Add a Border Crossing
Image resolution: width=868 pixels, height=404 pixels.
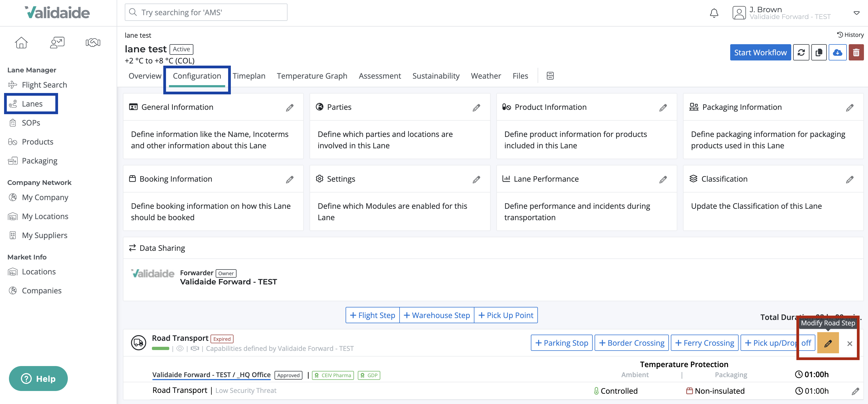point(631,343)
